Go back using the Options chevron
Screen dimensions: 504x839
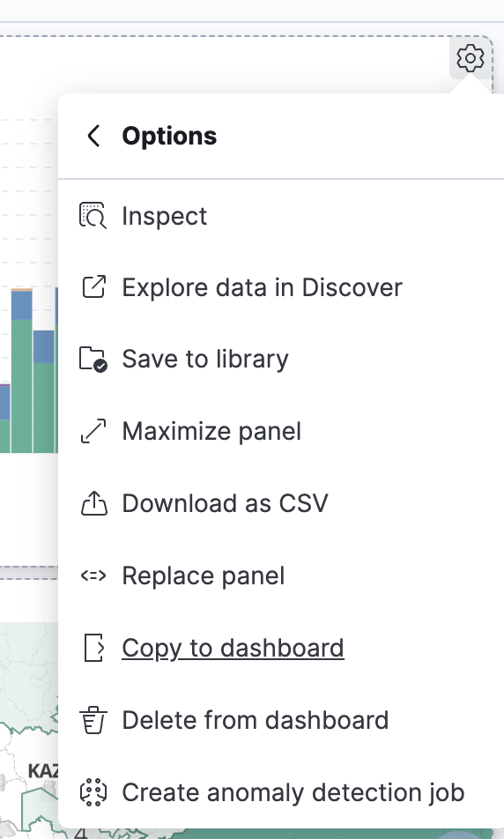tap(93, 136)
